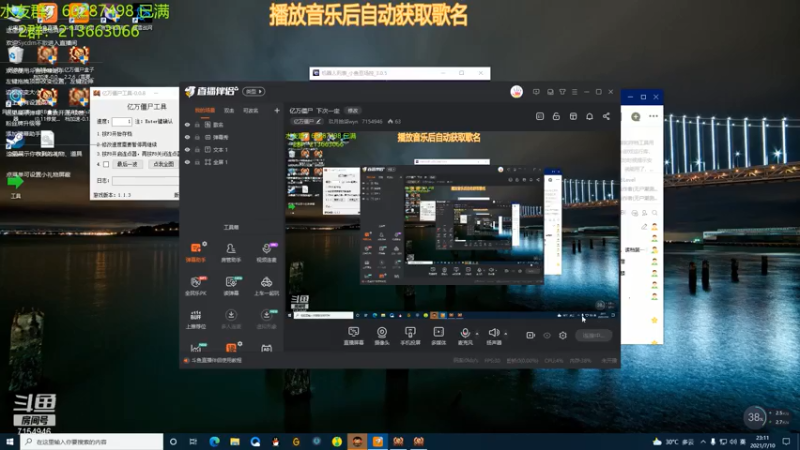Open the 读弹幕 tool
Viewport: 800px width, 450px height.
click(x=231, y=286)
